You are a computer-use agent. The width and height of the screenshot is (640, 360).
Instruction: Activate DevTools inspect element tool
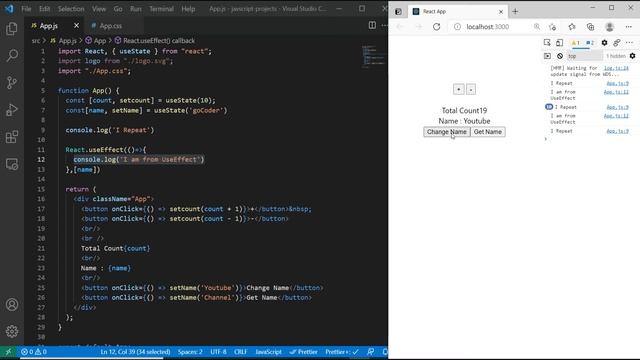pyautogui.click(x=547, y=42)
